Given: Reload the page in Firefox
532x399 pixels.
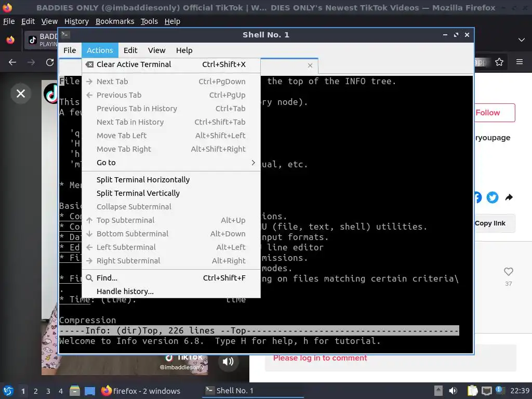Looking at the screenshot, I should click(x=49, y=62).
